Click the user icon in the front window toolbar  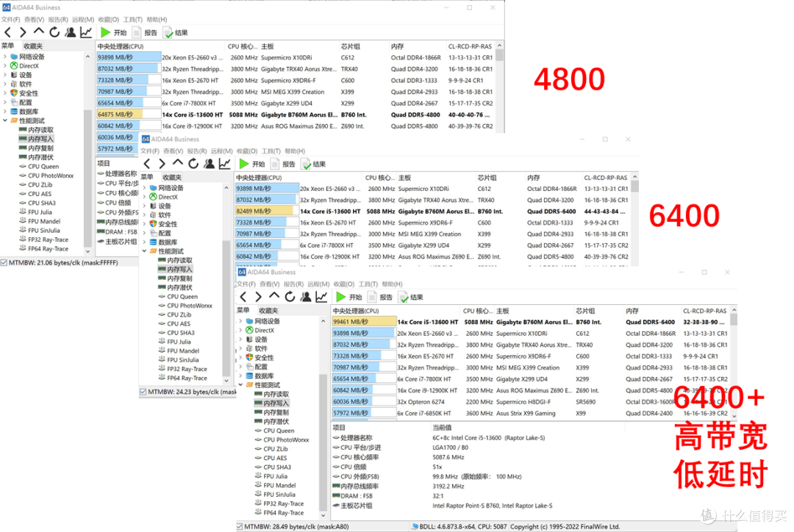[306, 297]
